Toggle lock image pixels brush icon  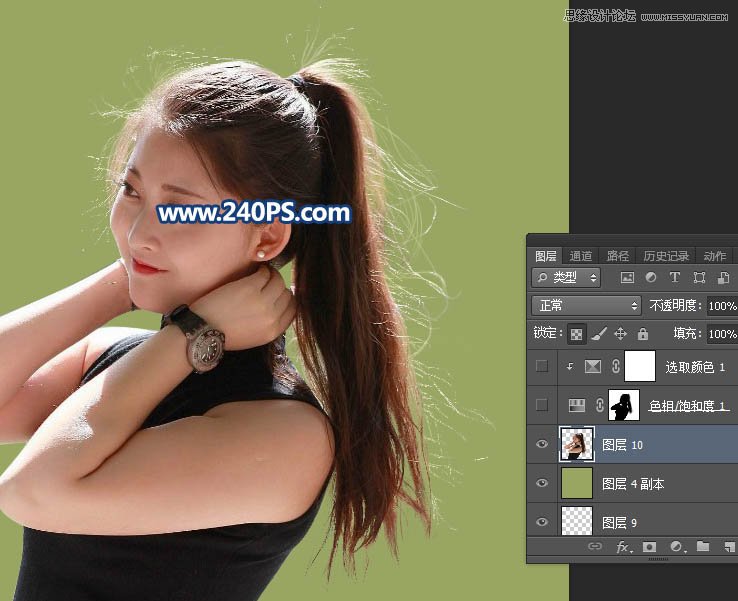click(599, 334)
